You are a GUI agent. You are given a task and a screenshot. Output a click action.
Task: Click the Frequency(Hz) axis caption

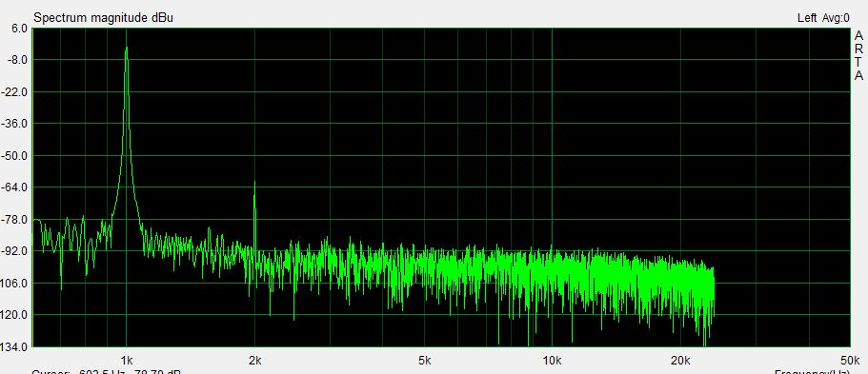click(811, 372)
